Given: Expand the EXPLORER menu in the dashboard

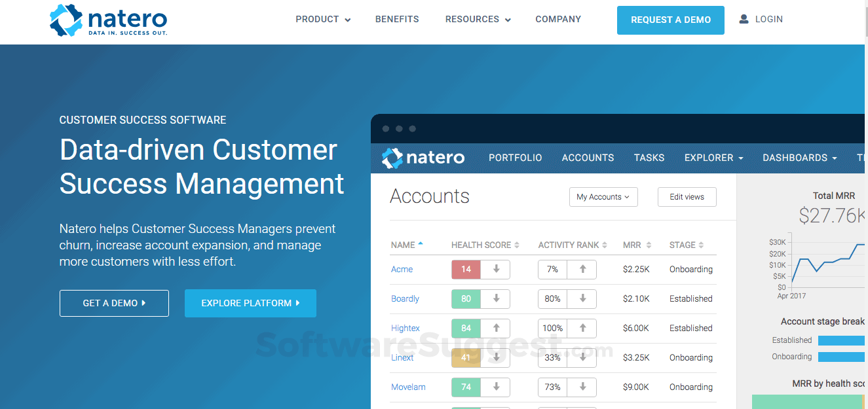Looking at the screenshot, I should (713, 158).
